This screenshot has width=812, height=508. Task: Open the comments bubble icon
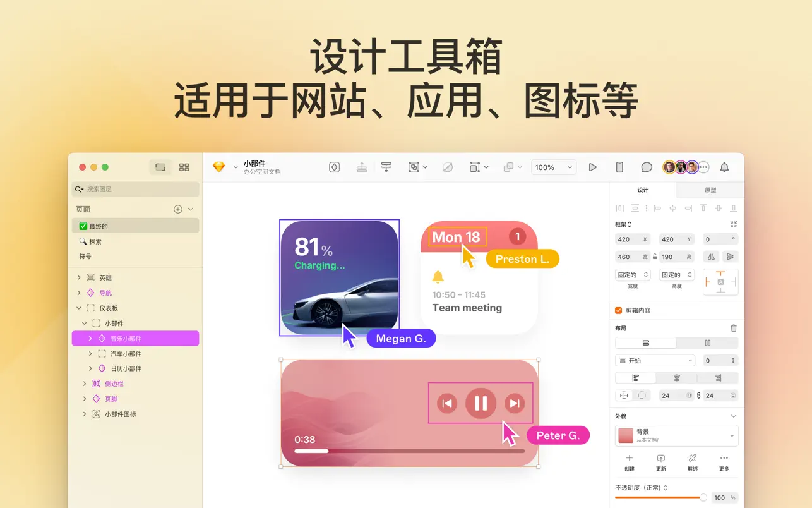click(645, 167)
